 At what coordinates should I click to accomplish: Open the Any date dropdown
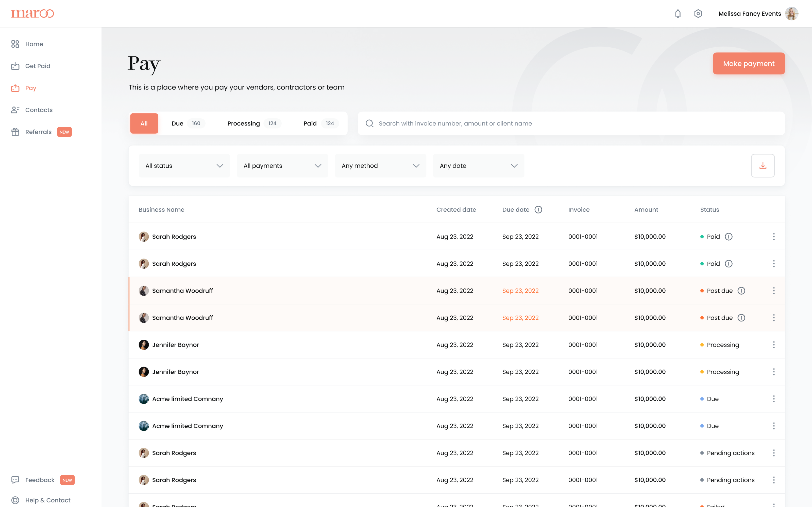pos(478,166)
